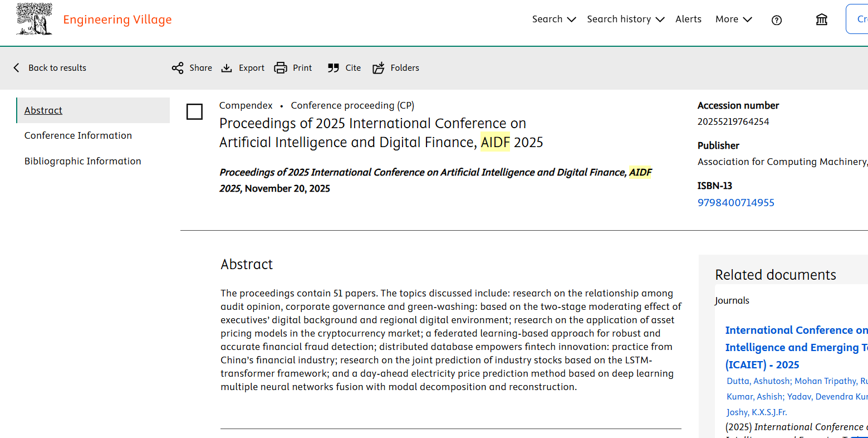Go to the Bibliographic Information section
The height and width of the screenshot is (438, 868).
coord(82,161)
